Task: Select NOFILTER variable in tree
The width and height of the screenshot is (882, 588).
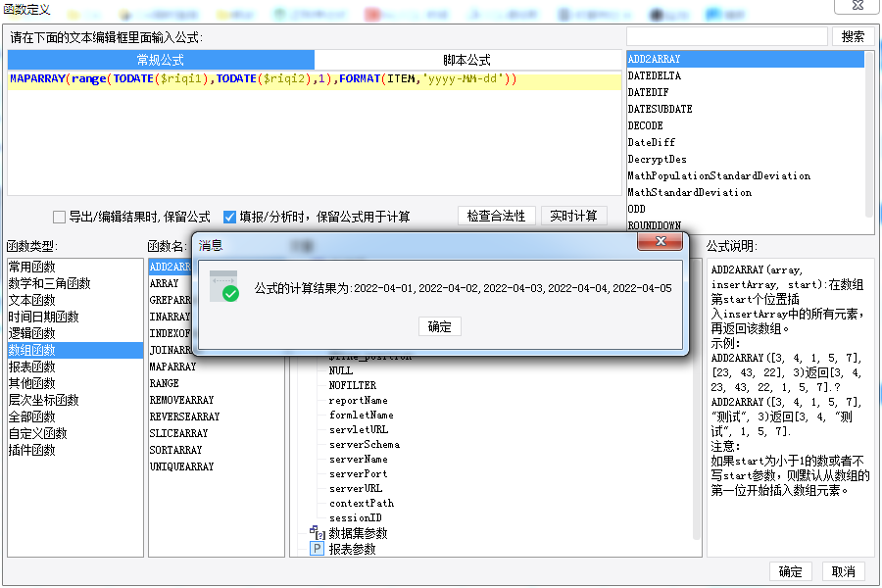Action: point(353,385)
